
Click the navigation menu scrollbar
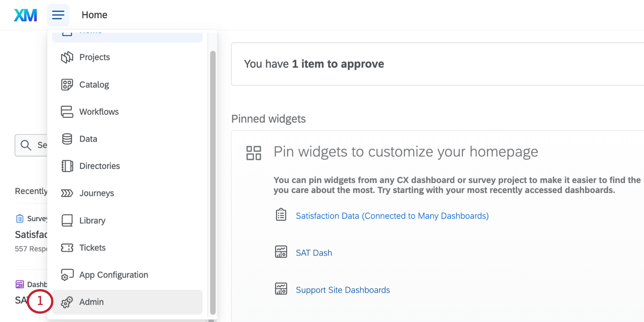(x=213, y=182)
